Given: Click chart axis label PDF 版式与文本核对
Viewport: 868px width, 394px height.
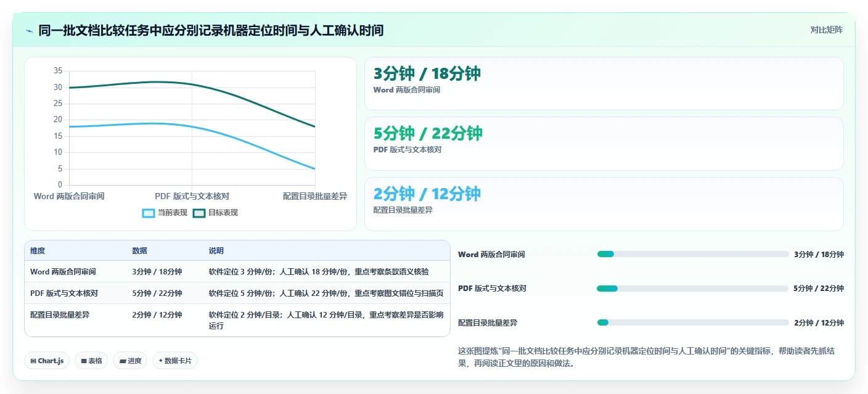Looking at the screenshot, I should click(x=192, y=196).
